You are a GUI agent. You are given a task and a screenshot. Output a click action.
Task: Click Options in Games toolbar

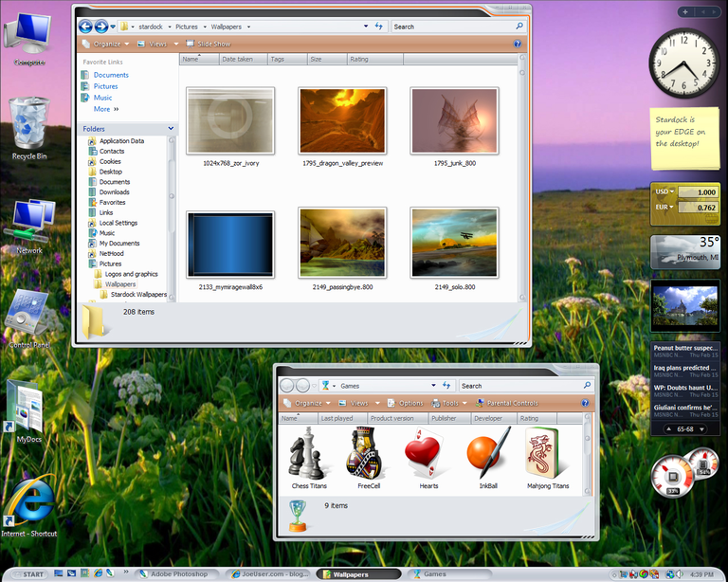(x=406, y=403)
